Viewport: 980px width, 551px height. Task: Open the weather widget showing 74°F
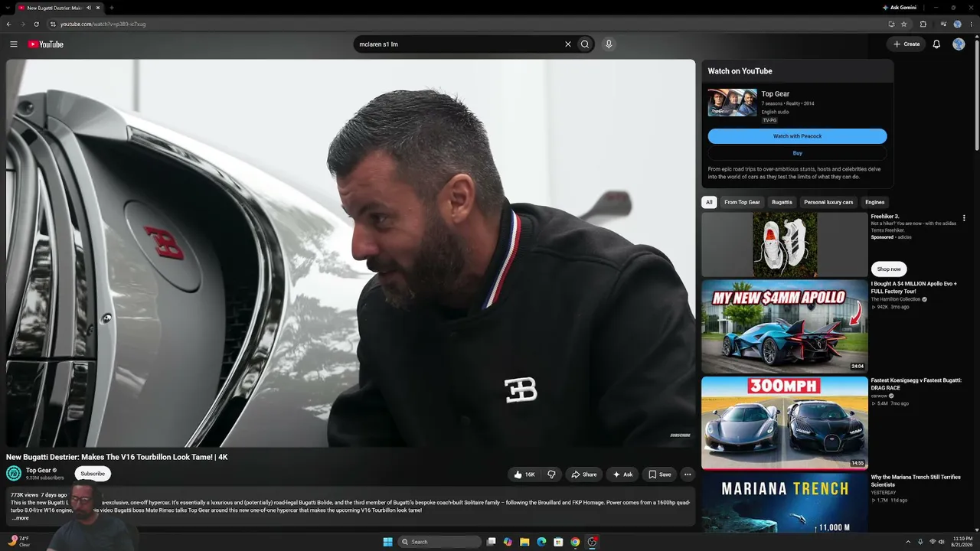pos(18,542)
